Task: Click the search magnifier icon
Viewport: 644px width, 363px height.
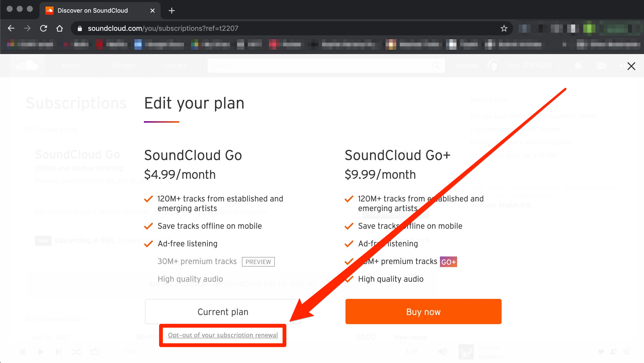Action: pyautogui.click(x=436, y=66)
